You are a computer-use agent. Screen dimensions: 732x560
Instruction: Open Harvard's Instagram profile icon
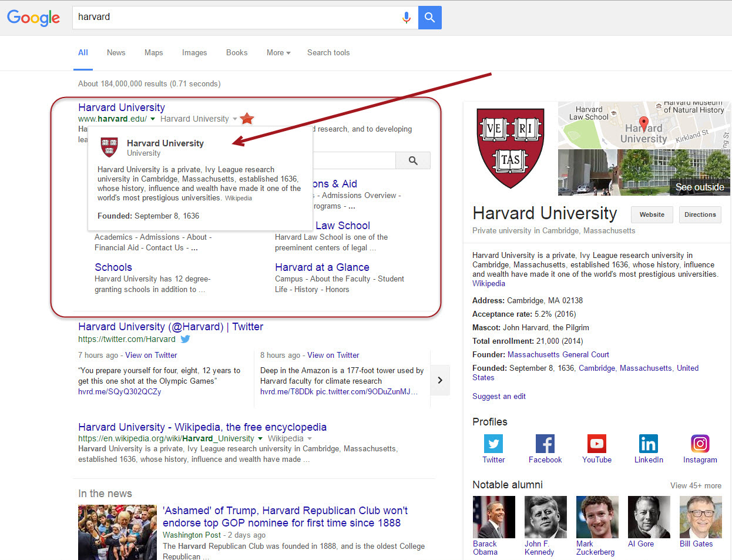point(700,444)
